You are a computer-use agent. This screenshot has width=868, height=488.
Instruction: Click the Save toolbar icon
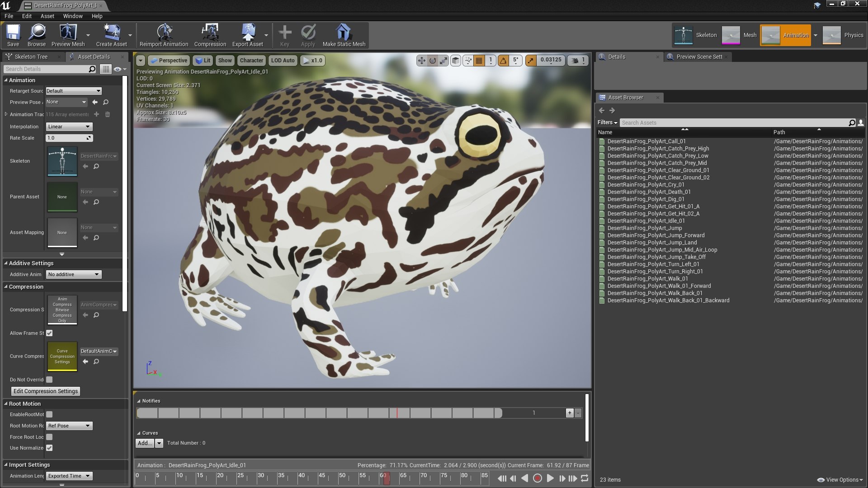point(13,35)
